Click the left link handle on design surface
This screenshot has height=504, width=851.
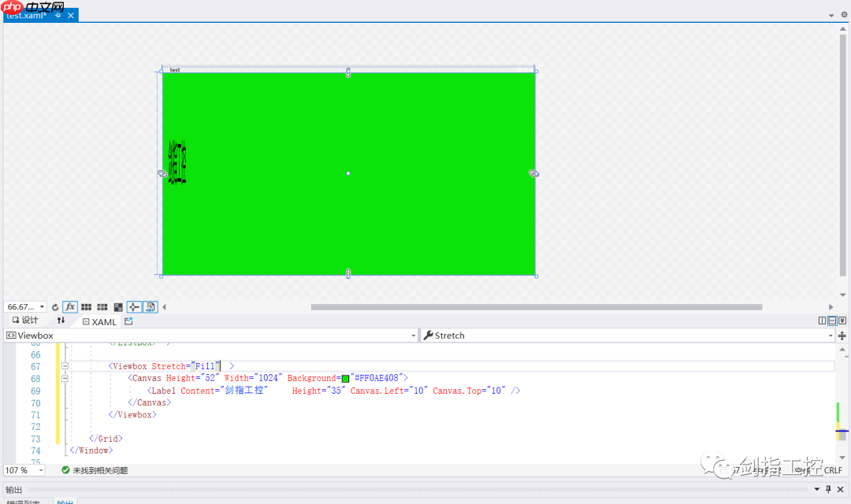pos(162,173)
